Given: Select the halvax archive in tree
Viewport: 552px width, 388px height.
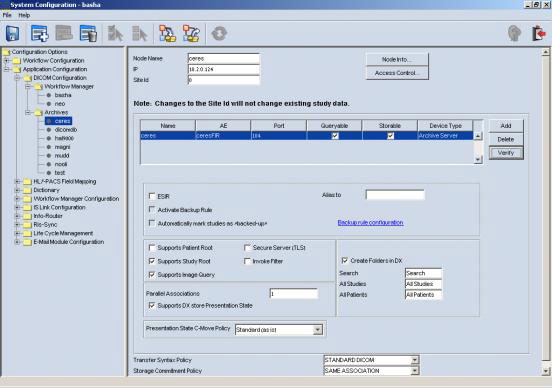Looking at the screenshot, I should pos(64,138).
